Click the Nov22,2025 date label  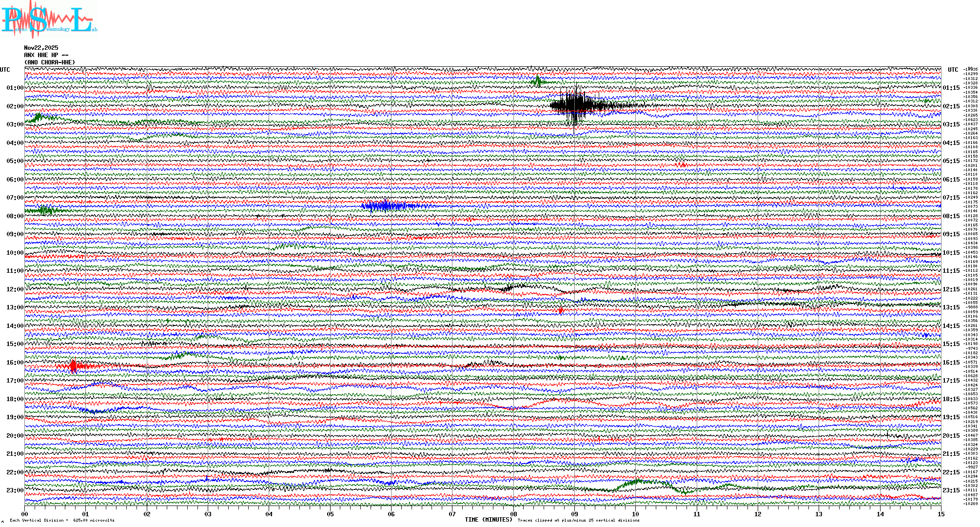(x=41, y=48)
